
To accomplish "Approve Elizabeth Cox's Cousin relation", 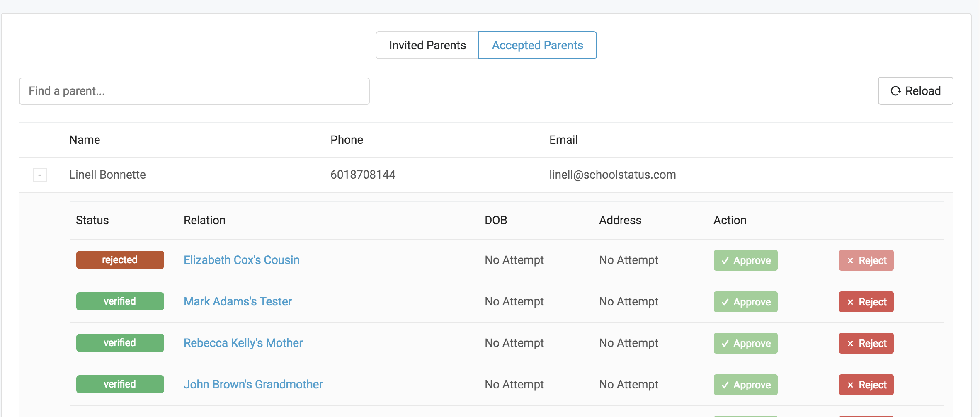I will [745, 260].
